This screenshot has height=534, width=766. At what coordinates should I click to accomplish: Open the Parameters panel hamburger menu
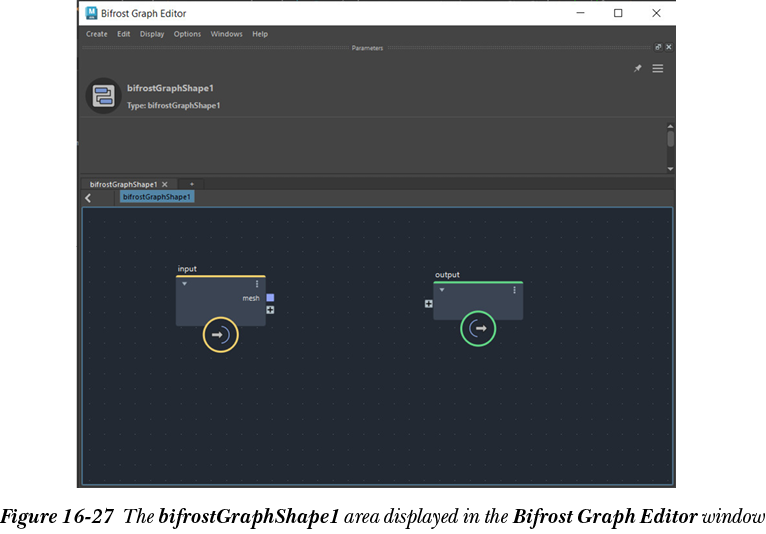pyautogui.click(x=658, y=68)
